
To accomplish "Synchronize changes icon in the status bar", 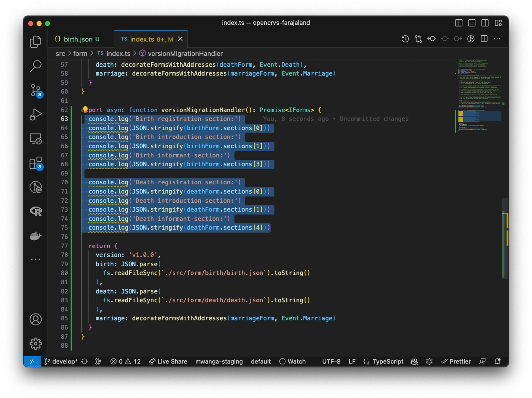I will click(84, 361).
